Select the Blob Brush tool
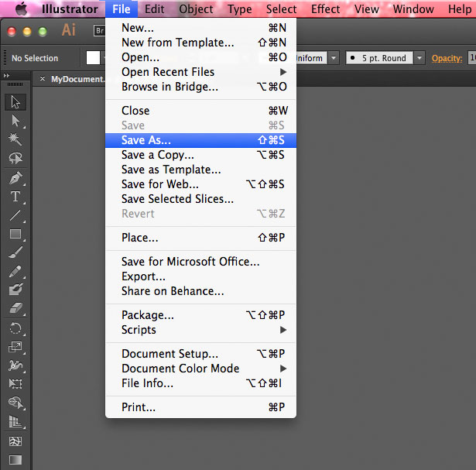Screen dimensions: 476x470 (15, 290)
